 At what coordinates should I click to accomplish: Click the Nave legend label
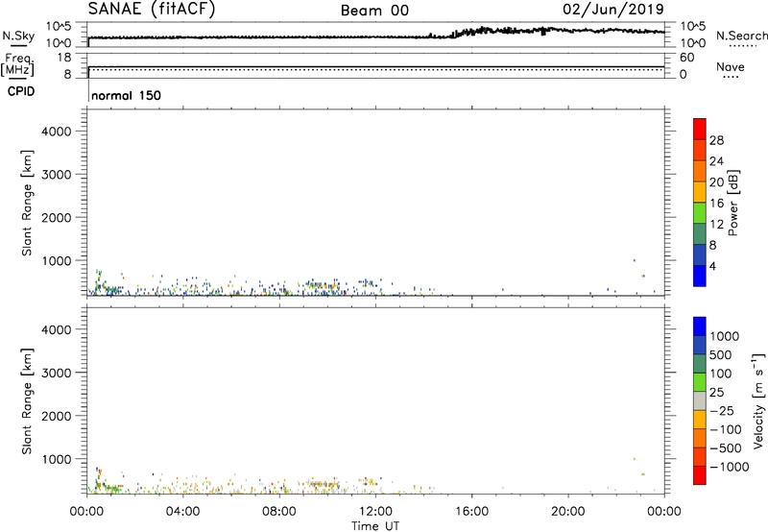tap(731, 67)
